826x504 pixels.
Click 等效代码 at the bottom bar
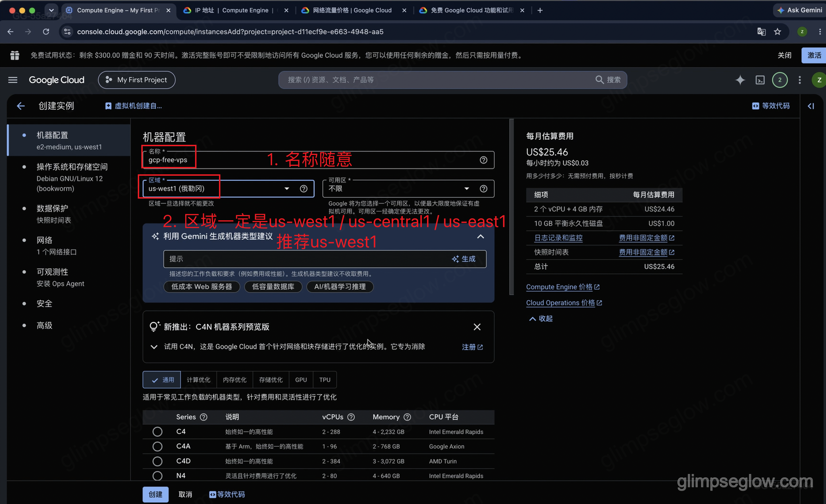tap(227, 495)
